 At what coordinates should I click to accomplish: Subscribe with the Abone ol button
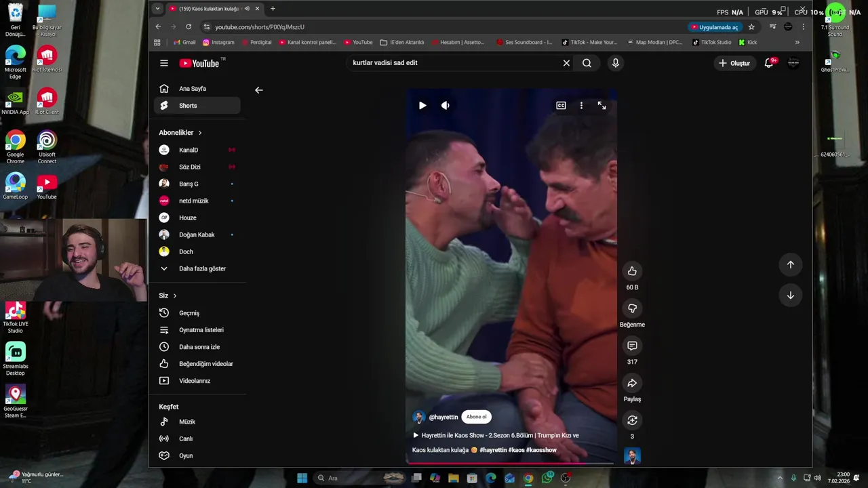476,417
